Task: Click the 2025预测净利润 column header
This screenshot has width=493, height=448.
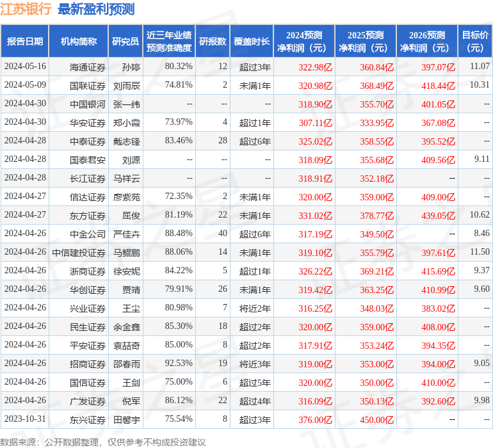Action: click(x=366, y=41)
